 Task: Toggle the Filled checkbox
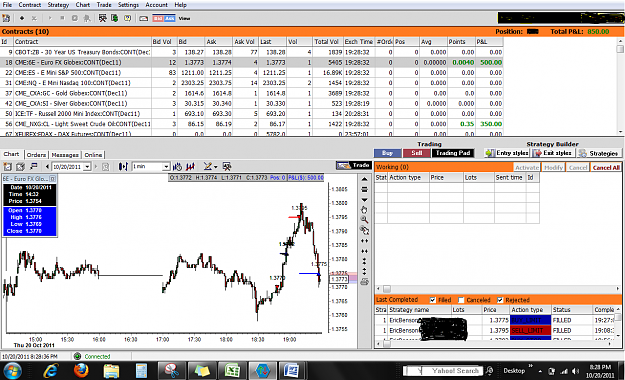(x=433, y=300)
